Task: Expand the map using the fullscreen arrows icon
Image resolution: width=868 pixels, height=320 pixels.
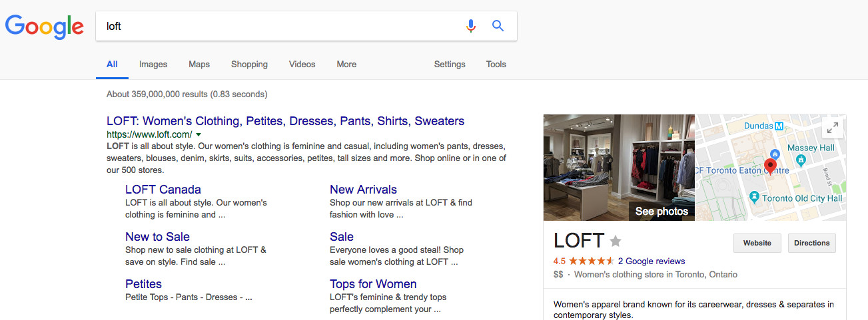Action: click(x=832, y=128)
